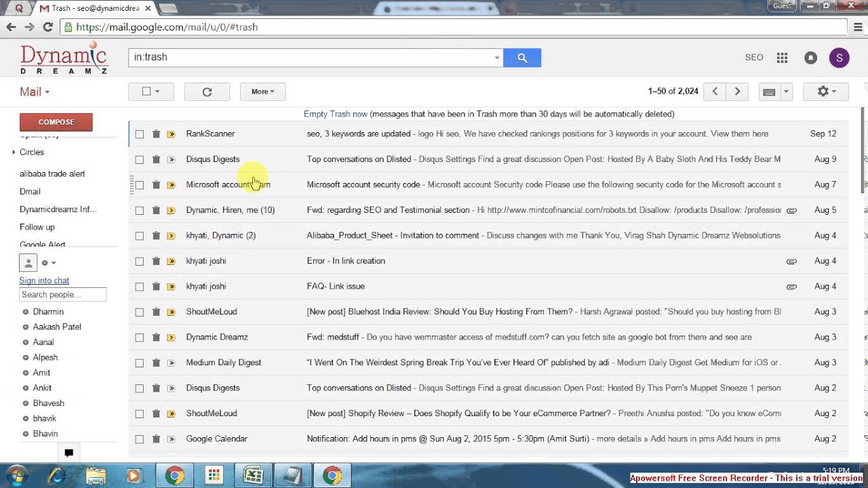
Task: Click the Search people input field
Action: pyautogui.click(x=62, y=295)
